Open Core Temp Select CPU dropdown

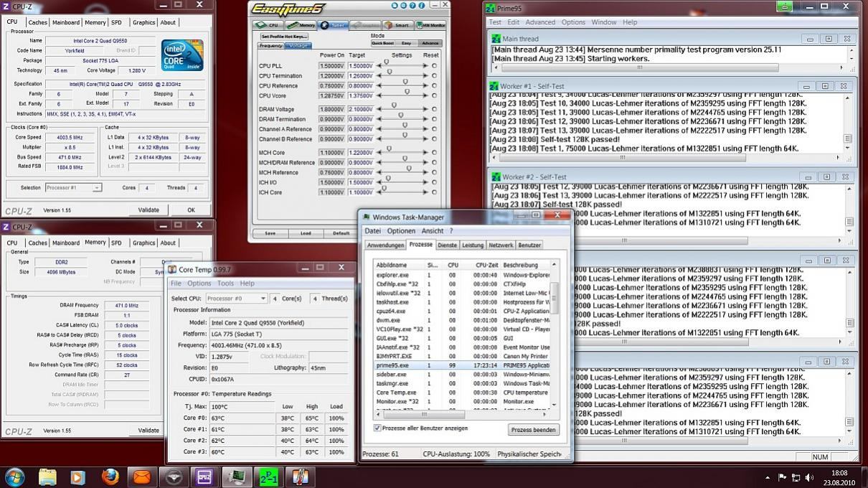point(236,298)
